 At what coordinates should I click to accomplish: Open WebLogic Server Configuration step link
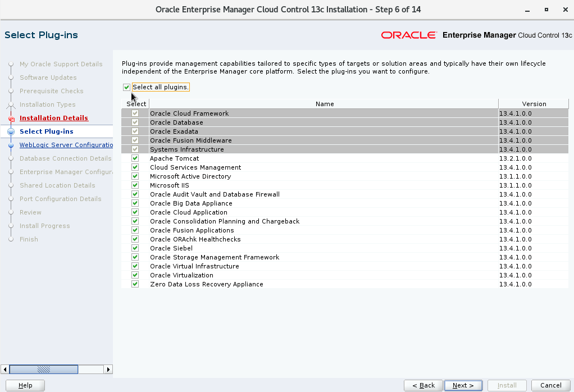click(66, 145)
